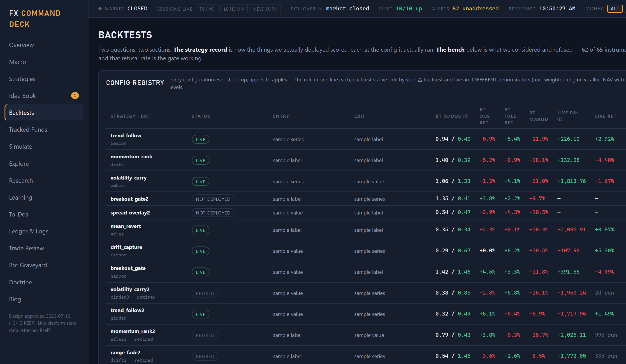The width and height of the screenshot is (626, 364).
Task: Select the trend_follow strategy name
Action: click(126, 136)
